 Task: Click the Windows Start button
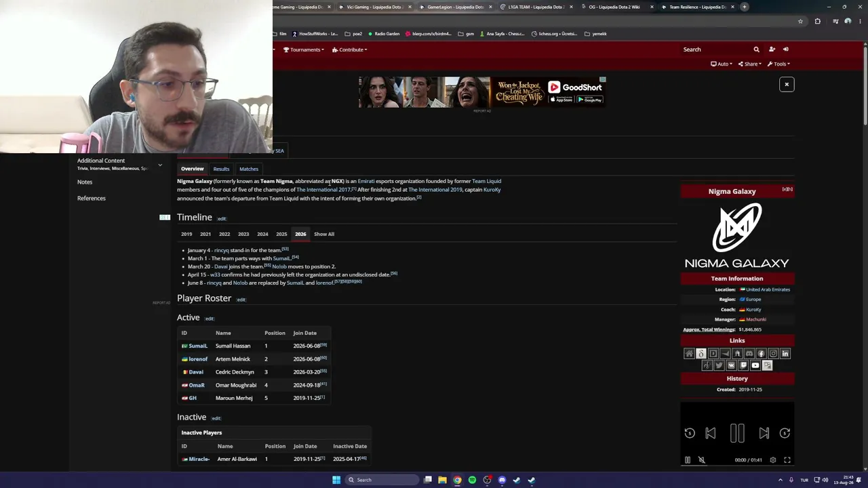(x=336, y=480)
